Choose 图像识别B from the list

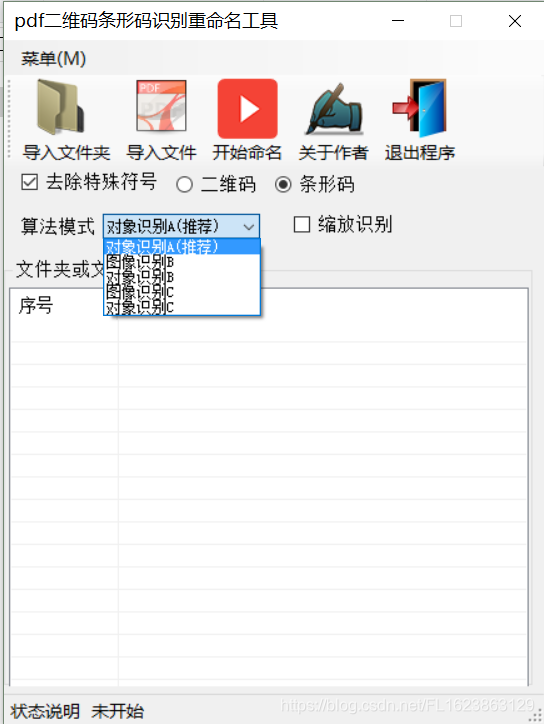pos(182,262)
